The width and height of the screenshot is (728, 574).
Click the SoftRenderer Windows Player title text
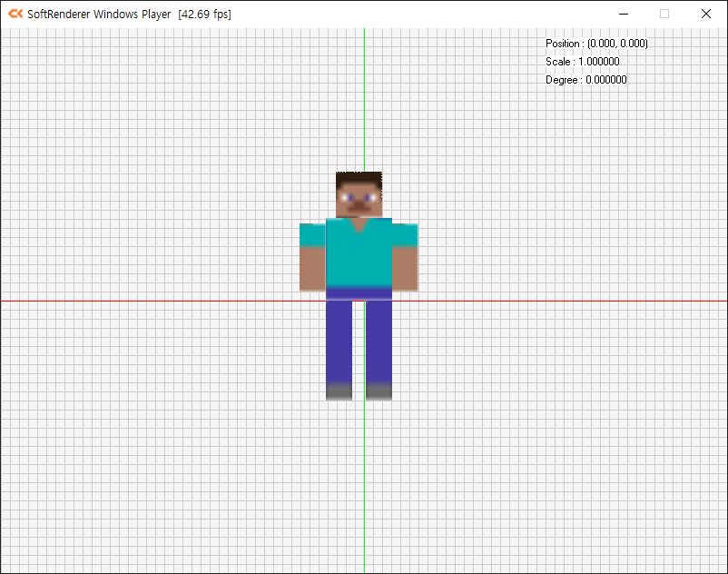pos(98,14)
